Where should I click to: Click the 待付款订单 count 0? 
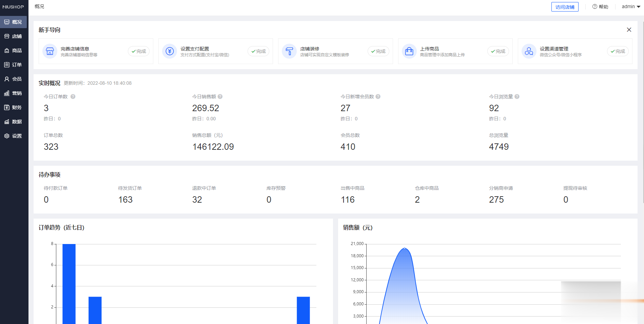click(46, 200)
